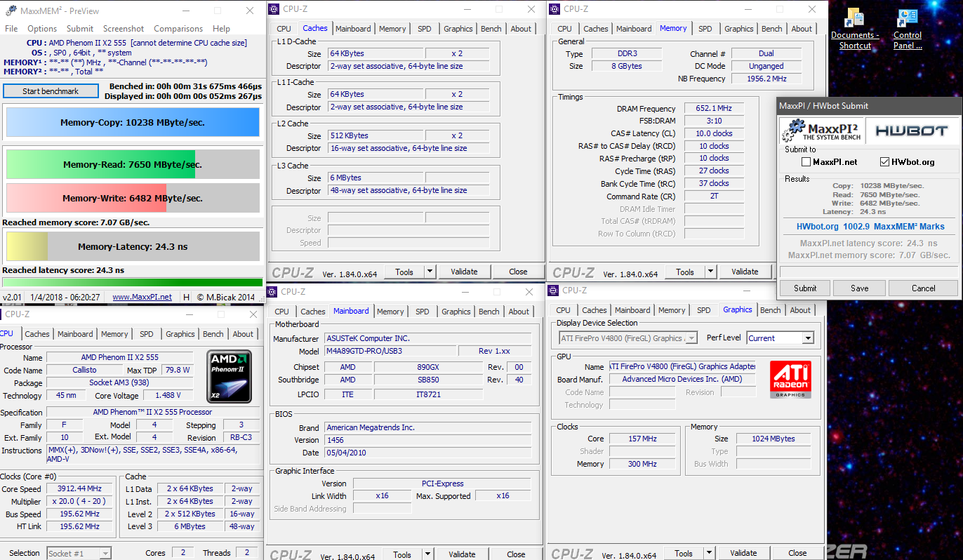Click the MaxxPI² logo in submit dialog

click(x=821, y=131)
